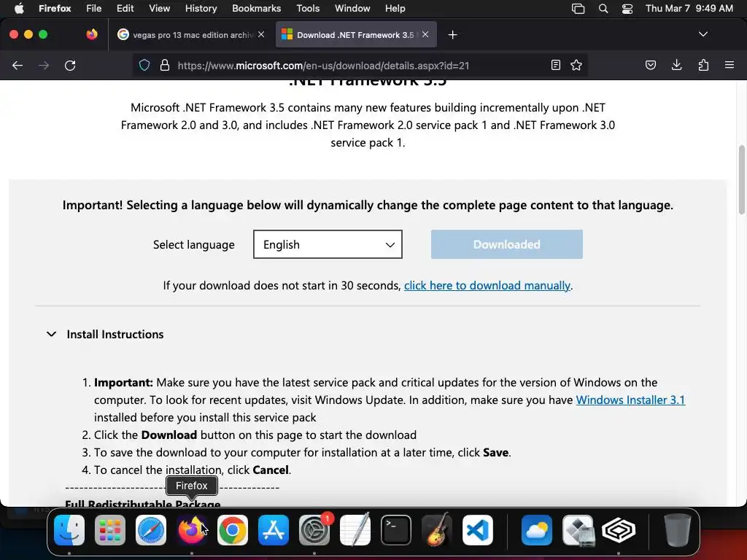The image size is (747, 560).
Task: Open Boot Camp Assistant in dock
Action: coord(578,530)
